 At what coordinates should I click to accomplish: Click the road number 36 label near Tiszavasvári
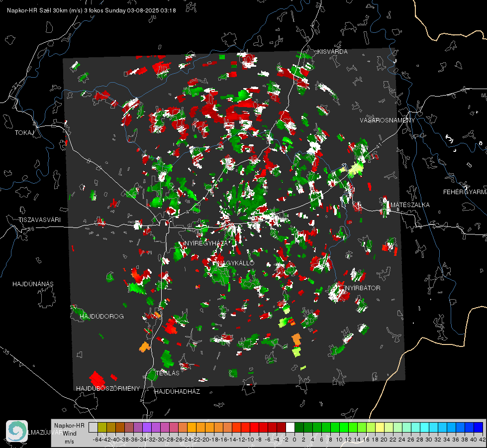tap(31, 229)
